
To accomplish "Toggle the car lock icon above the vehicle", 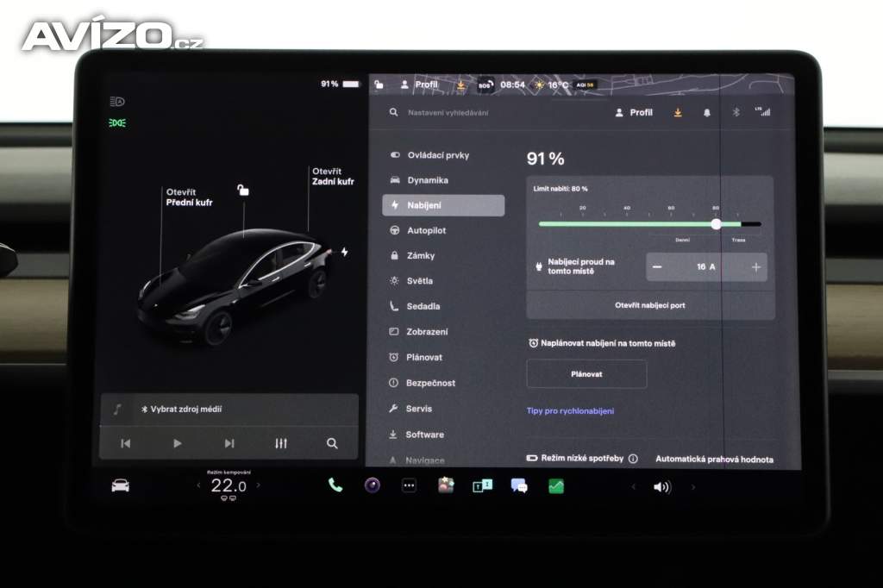I will pyautogui.click(x=243, y=190).
